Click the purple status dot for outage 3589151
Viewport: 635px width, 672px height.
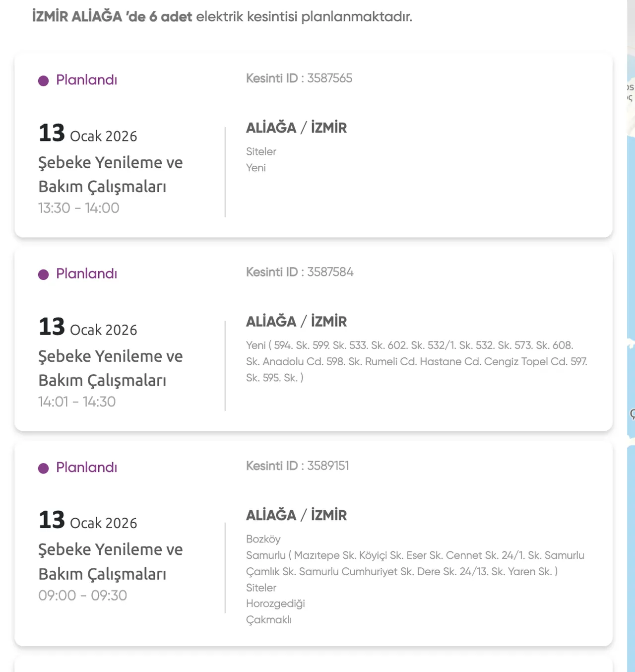coord(44,468)
